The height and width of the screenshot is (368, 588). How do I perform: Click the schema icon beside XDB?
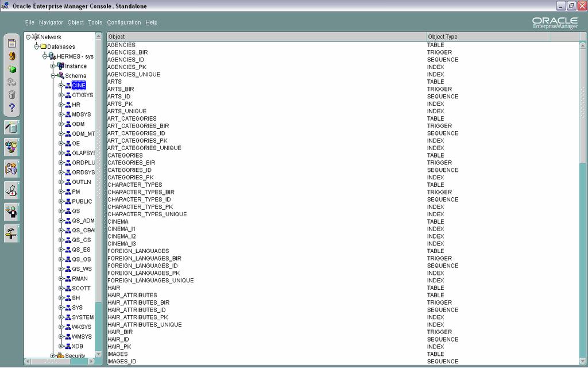click(x=68, y=346)
